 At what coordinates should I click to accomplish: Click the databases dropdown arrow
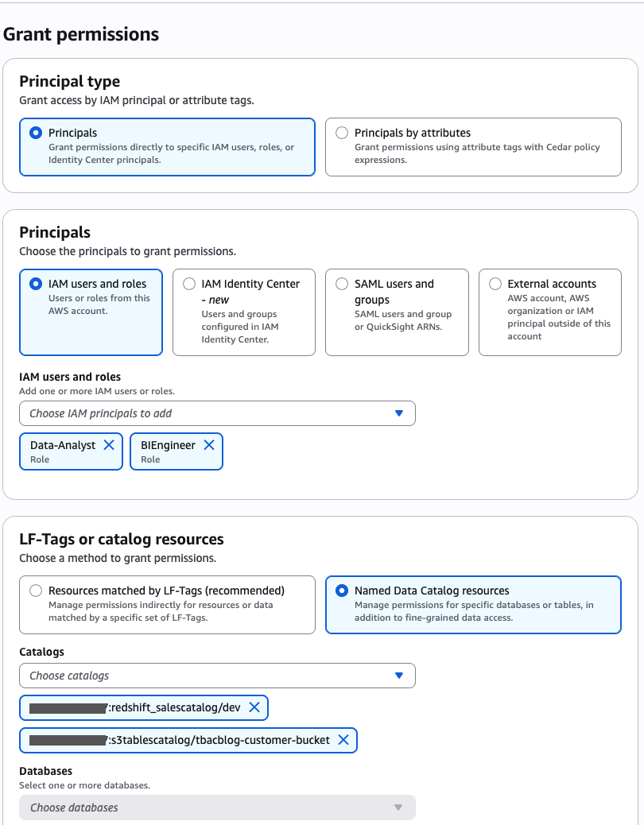click(399, 808)
